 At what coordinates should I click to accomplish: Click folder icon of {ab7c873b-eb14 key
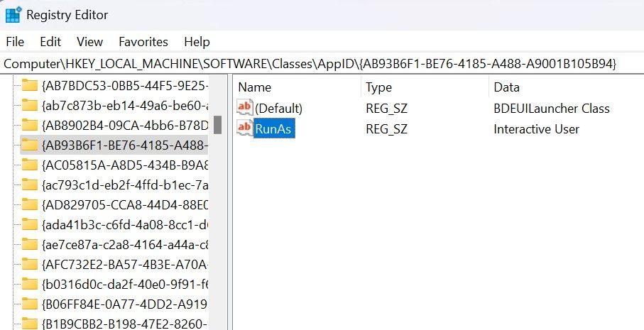point(29,106)
